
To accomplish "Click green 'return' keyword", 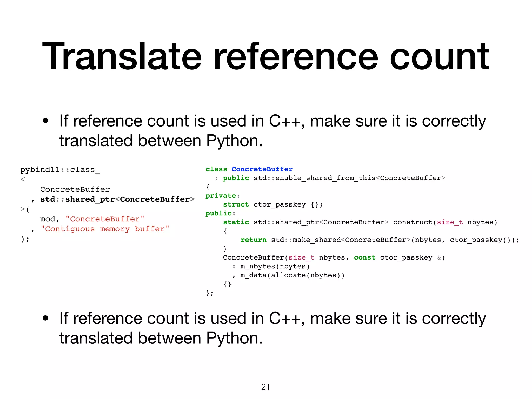I will [253, 240].
